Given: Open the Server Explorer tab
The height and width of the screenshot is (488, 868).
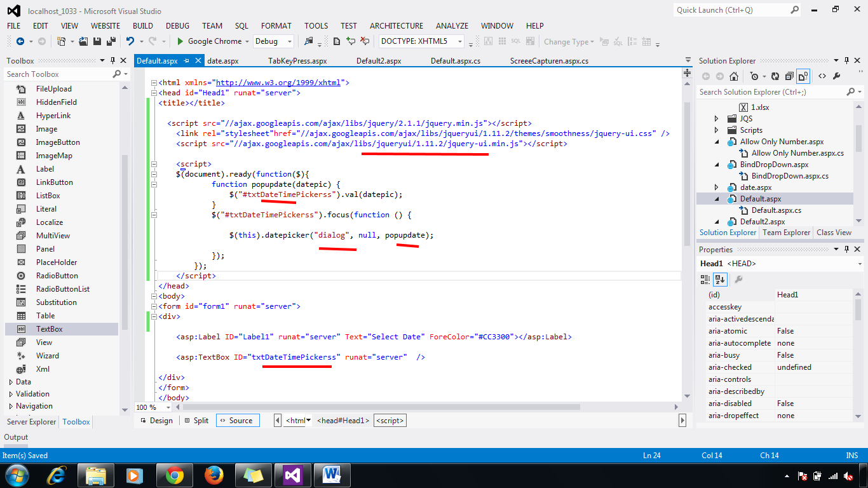Looking at the screenshot, I should (x=31, y=421).
